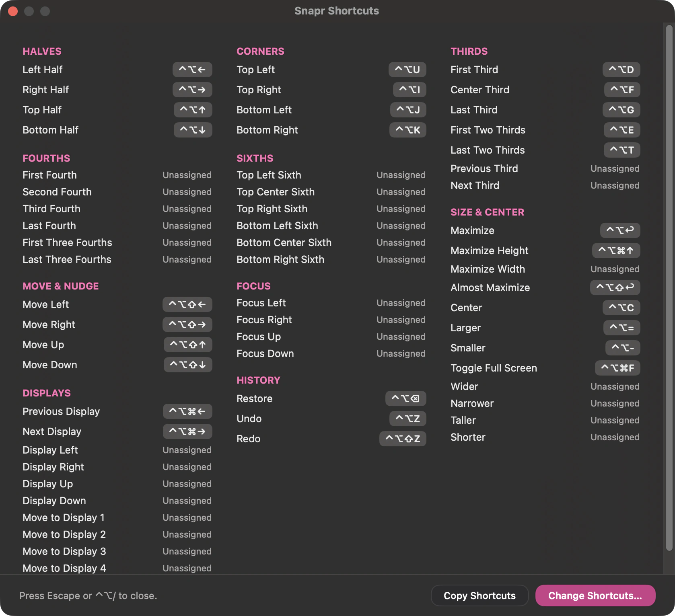Click the SIZE & CENTER heading
Viewport: 675px width, 616px height.
tap(488, 212)
